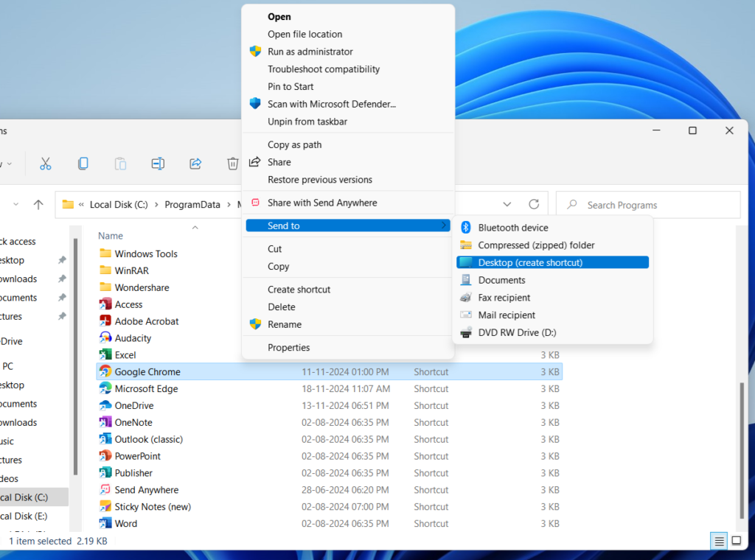The width and height of the screenshot is (755, 560).
Task: Switch to details view icon in status bar
Action: (x=719, y=542)
